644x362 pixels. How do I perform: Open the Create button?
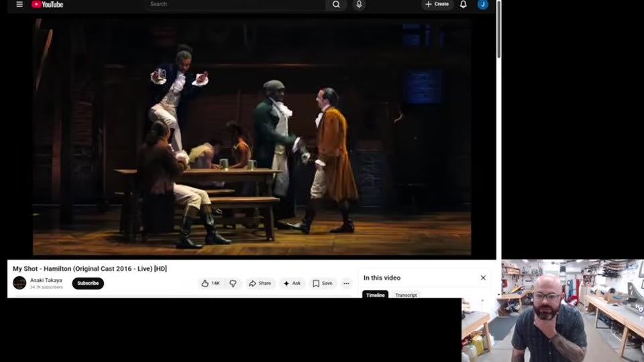[437, 4]
